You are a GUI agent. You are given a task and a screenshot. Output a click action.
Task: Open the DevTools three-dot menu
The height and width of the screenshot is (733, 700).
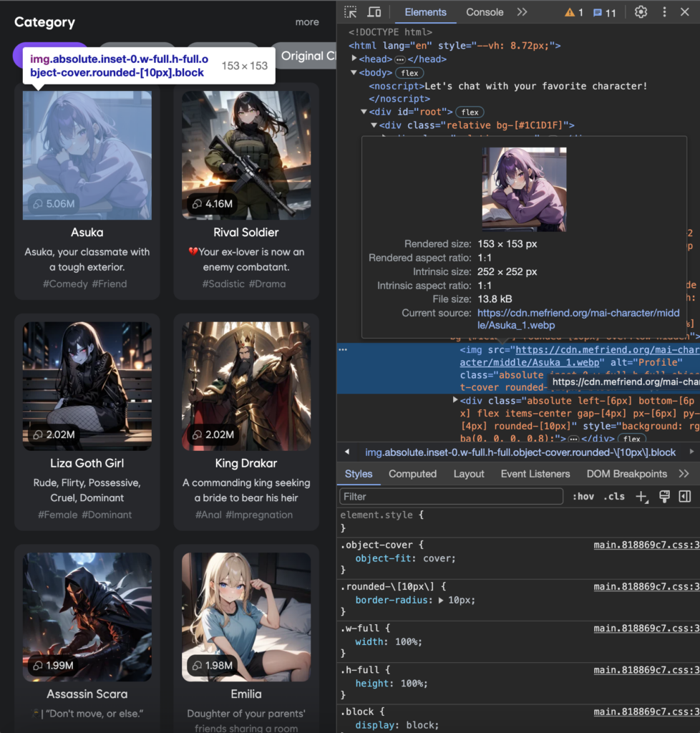pos(664,12)
